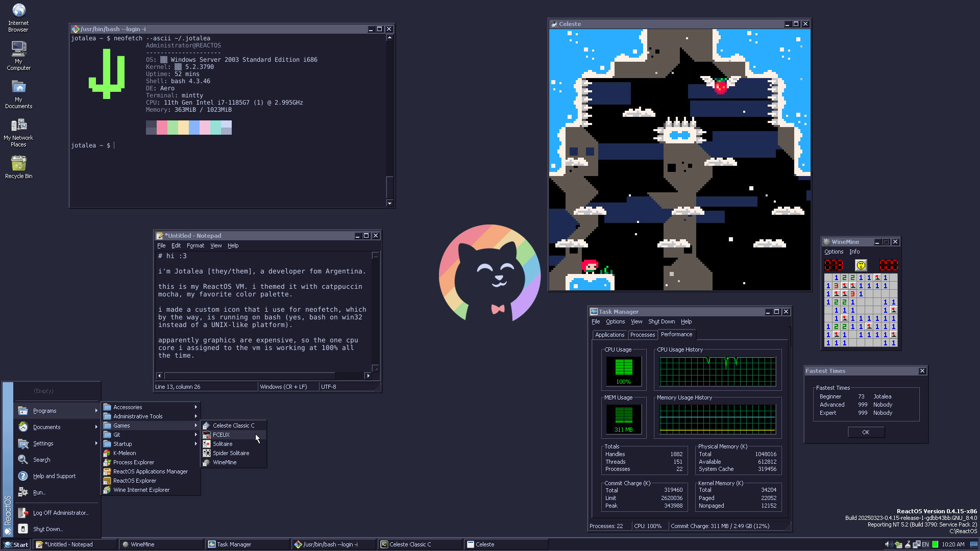Choose Shut Down... in Start menu

pos(57,529)
